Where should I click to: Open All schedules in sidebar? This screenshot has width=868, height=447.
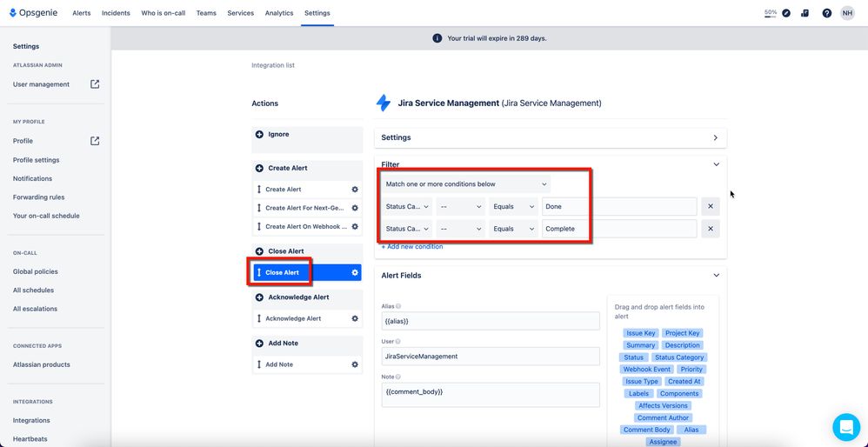[33, 290]
